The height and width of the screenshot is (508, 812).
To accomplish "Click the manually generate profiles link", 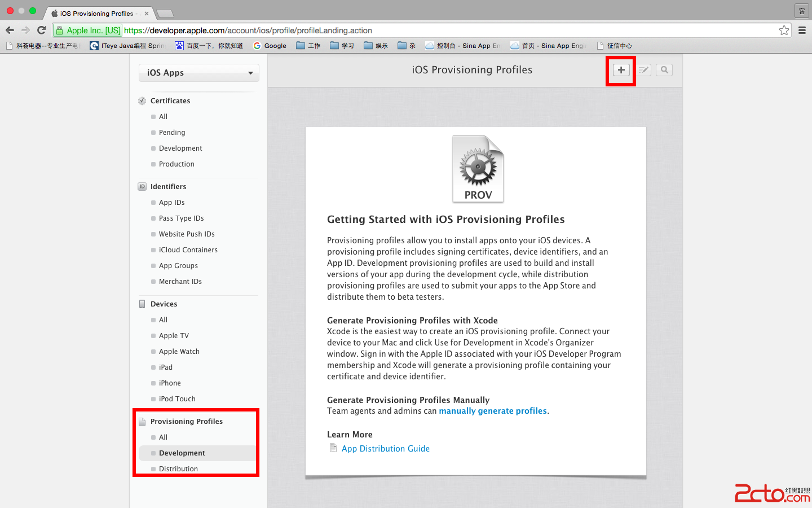I will (x=493, y=411).
